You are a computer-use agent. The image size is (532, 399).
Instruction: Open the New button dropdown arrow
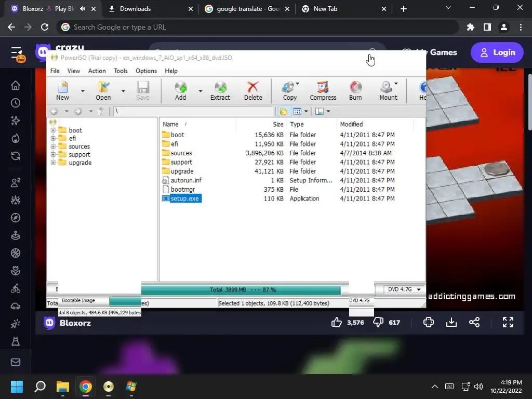(x=83, y=91)
